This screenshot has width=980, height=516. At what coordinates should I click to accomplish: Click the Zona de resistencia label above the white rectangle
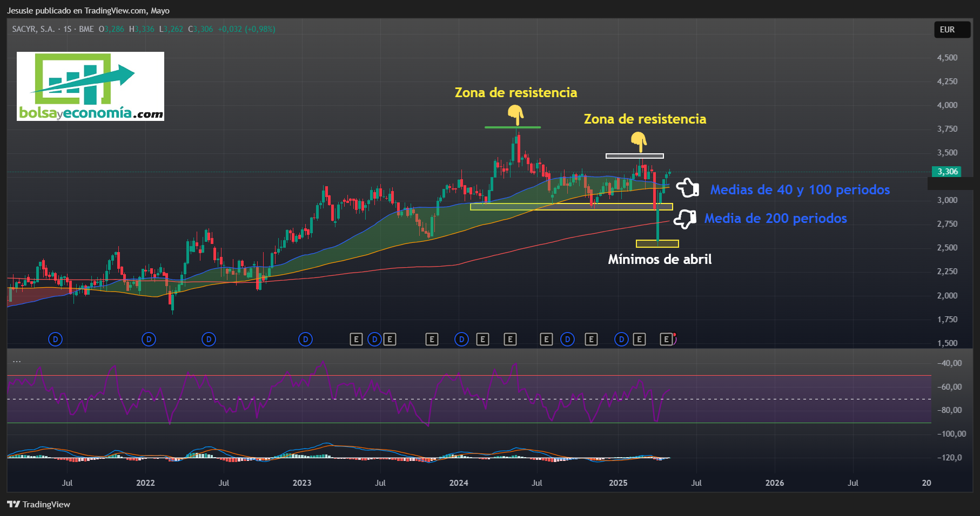click(645, 119)
